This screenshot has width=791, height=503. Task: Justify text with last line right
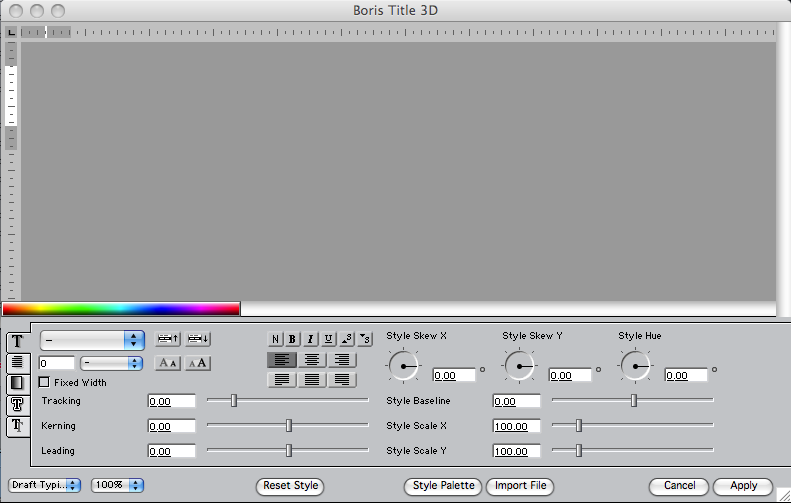pos(342,379)
